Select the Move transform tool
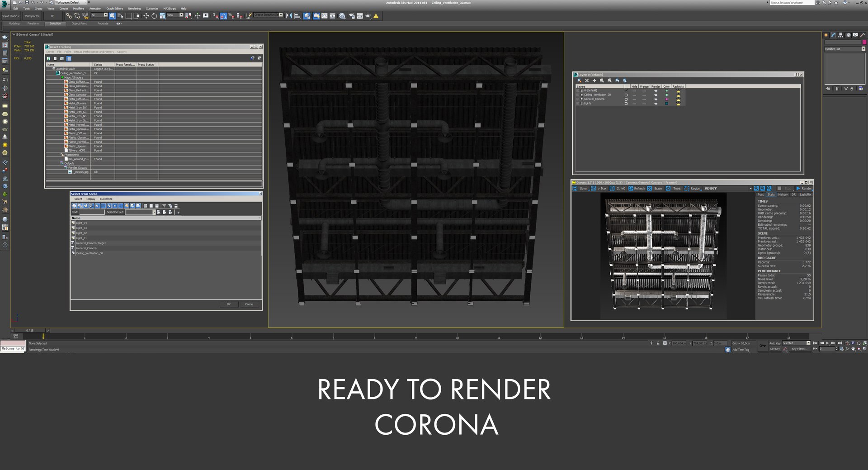 coord(146,16)
